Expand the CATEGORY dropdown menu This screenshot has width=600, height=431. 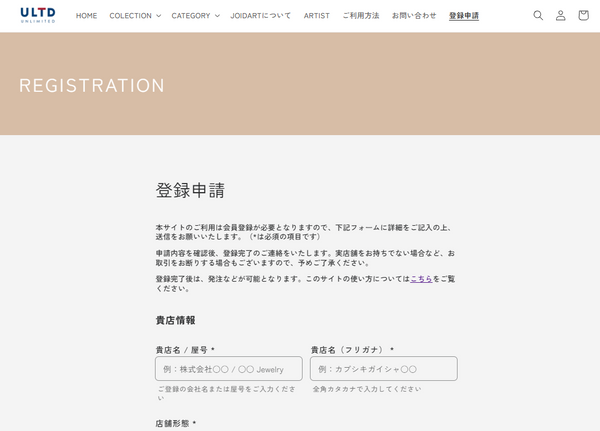(x=196, y=16)
